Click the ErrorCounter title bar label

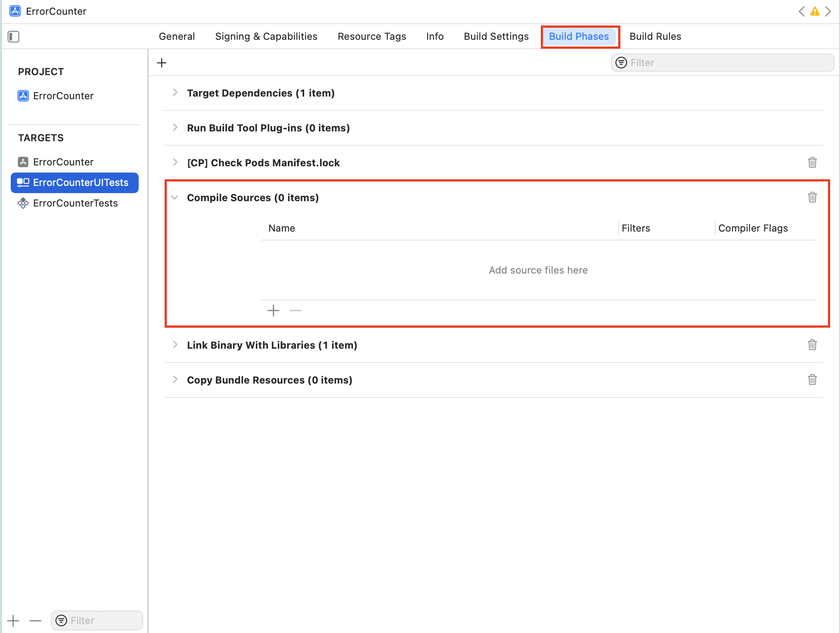coord(56,11)
